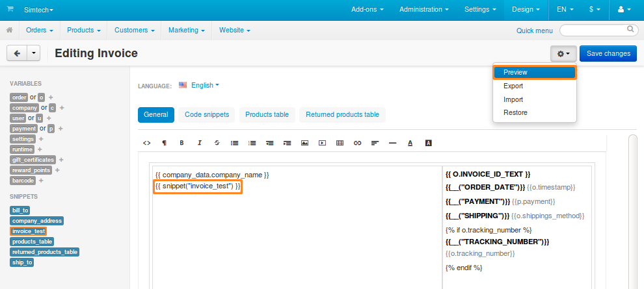
Task: Insert a horizontal rule line
Action: click(x=392, y=143)
